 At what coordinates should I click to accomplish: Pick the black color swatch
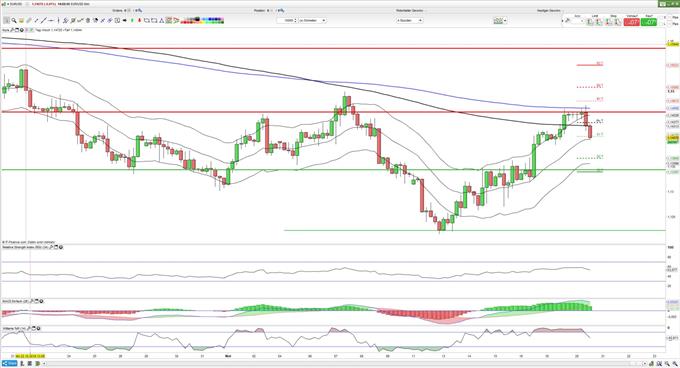[198, 19]
